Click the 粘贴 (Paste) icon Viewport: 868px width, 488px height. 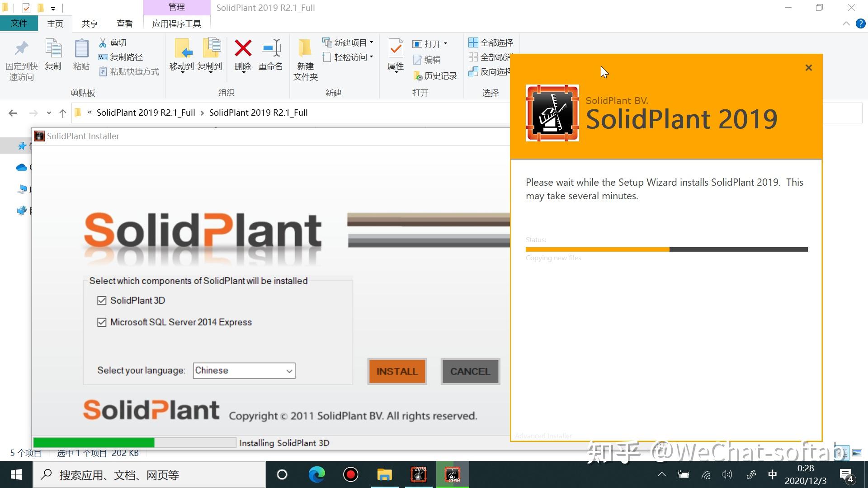click(81, 56)
